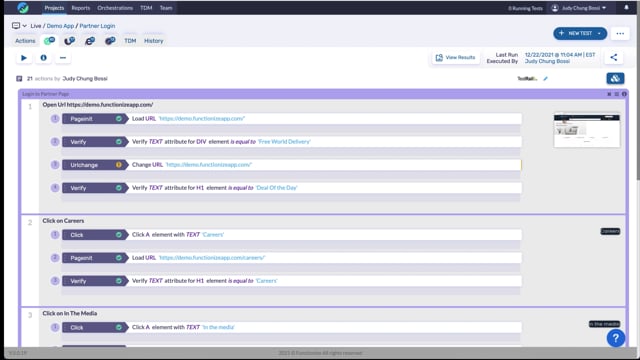Expand the Judy Chung Bossi user dropdown
Viewport: 640px width, 360px height.
click(x=579, y=8)
